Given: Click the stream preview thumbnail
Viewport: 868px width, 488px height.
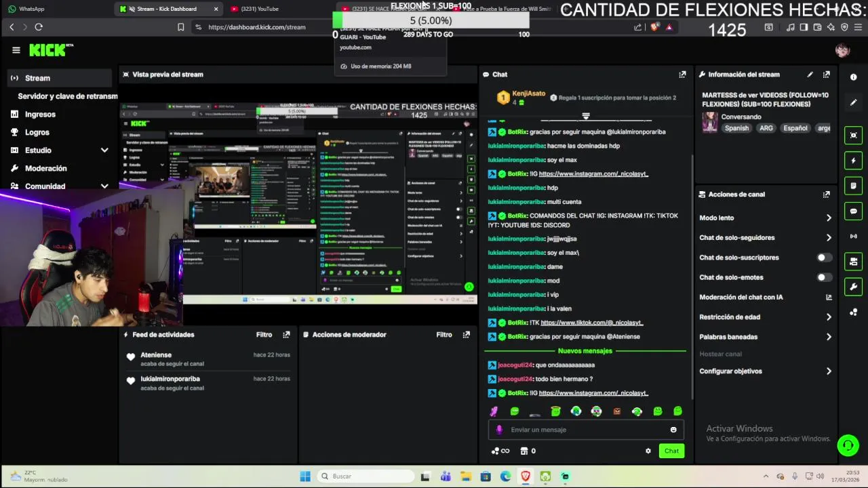Looking at the screenshot, I should (x=298, y=203).
